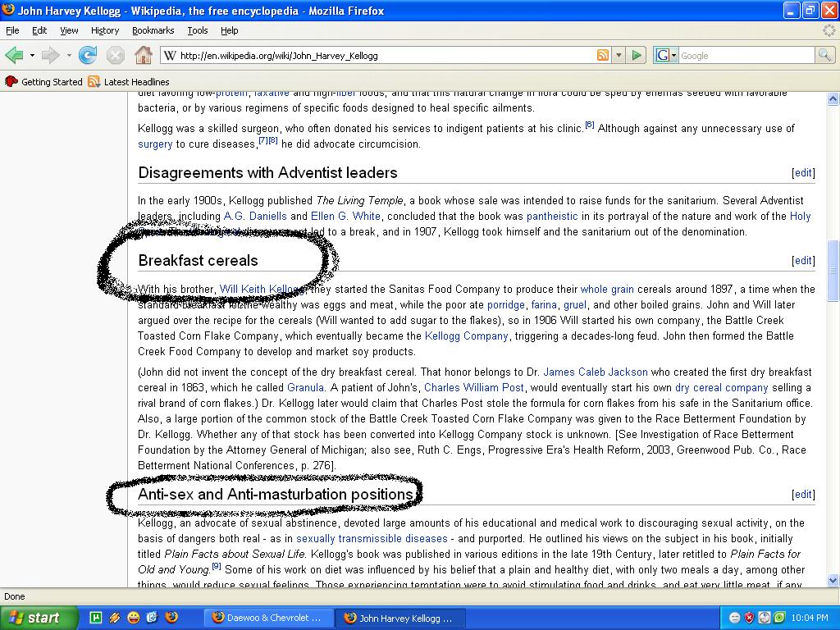The height and width of the screenshot is (630, 840).
Task: Follow the sexually transmissible diseases link
Action: [372, 538]
